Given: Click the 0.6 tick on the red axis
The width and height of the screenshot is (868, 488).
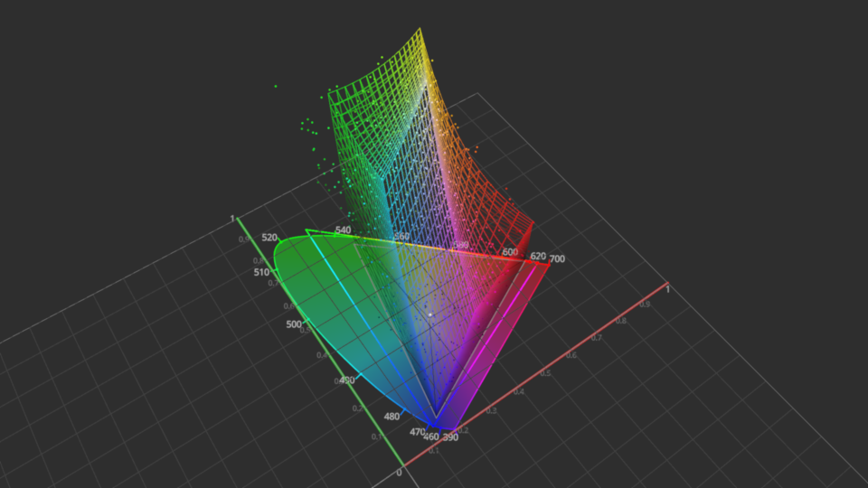Looking at the screenshot, I should point(571,355).
